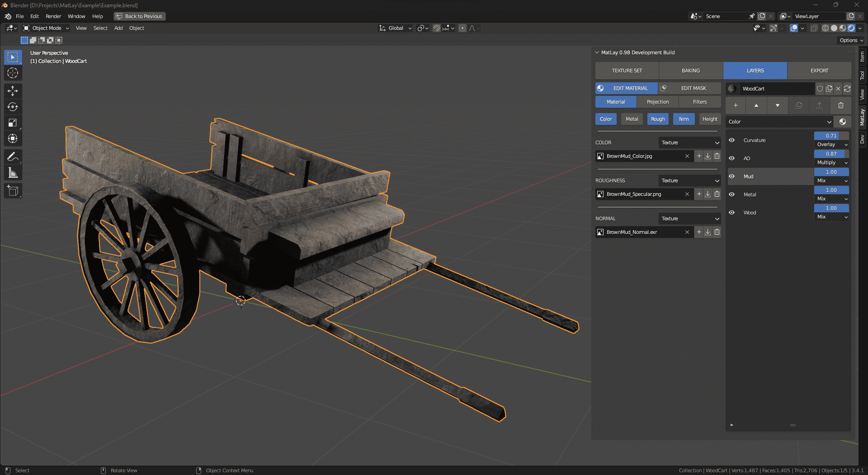Select the Annotate tool
The width and height of the screenshot is (868, 475).
pos(13,157)
